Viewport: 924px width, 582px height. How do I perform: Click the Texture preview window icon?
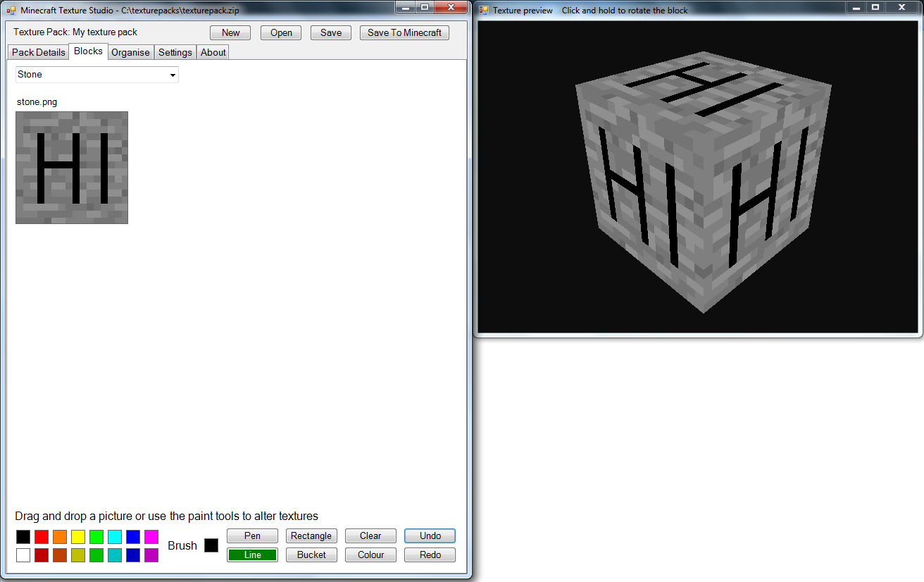click(x=484, y=11)
